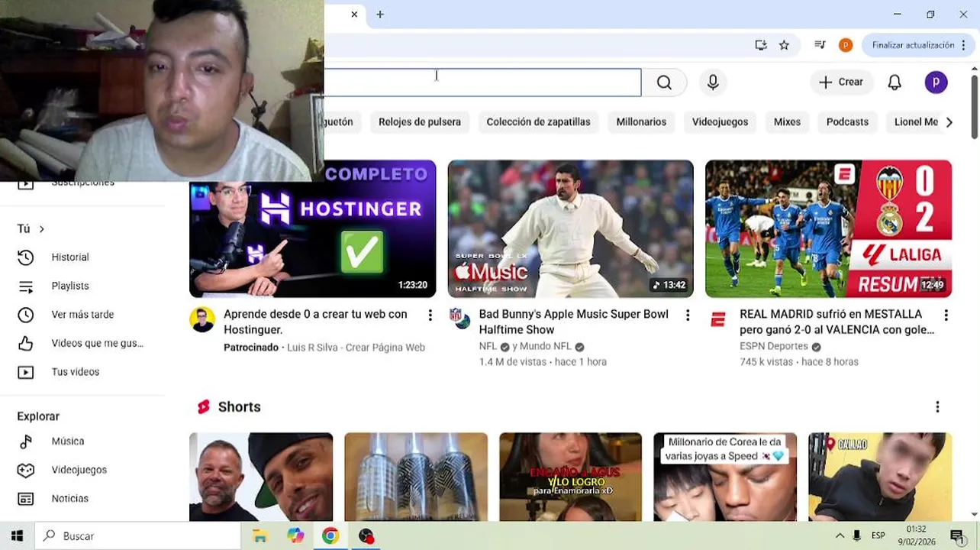Open the ESPN Deportes channel avatar
The image size is (980, 550).
coord(717,320)
